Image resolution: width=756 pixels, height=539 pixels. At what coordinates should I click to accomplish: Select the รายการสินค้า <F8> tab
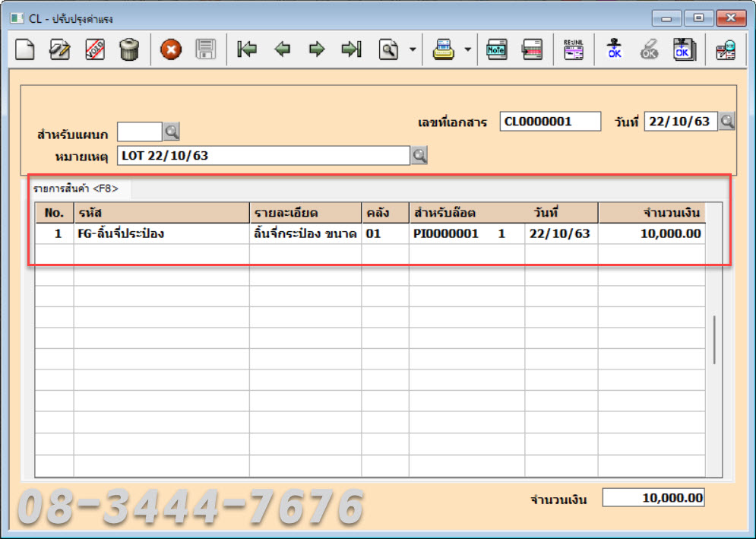pyautogui.click(x=76, y=189)
